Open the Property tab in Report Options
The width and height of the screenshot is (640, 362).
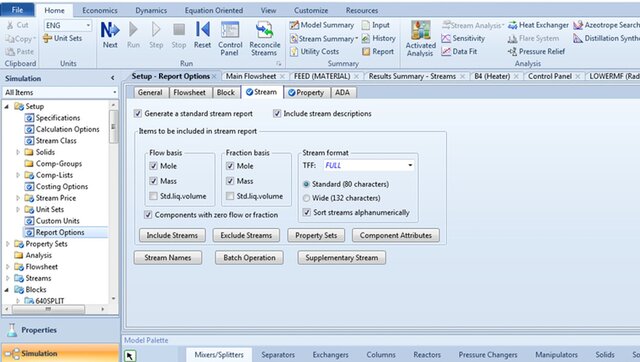pos(306,93)
